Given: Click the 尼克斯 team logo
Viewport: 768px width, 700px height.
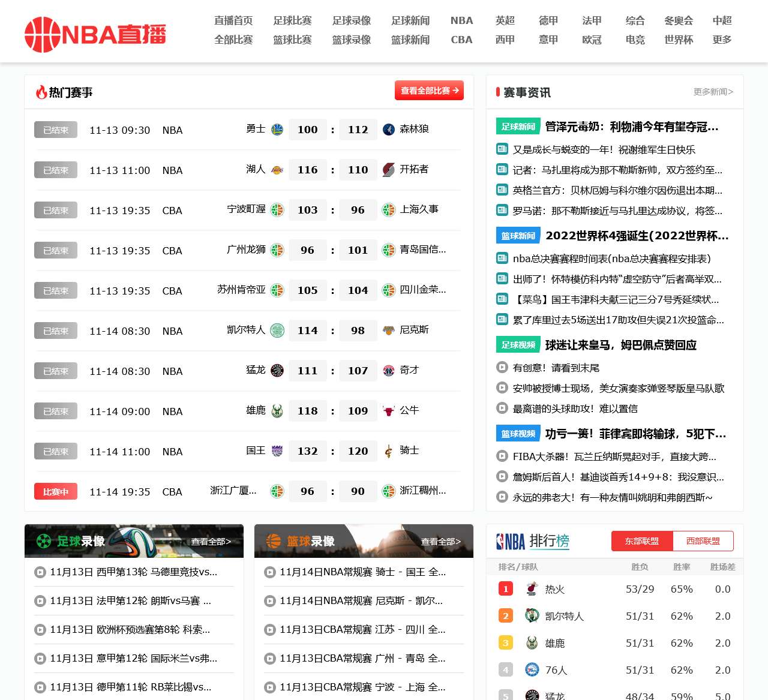Looking at the screenshot, I should coord(389,330).
